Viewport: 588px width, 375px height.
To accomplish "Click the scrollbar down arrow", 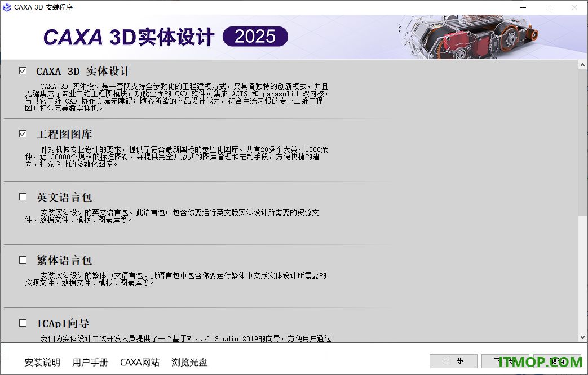I will coord(582,337).
